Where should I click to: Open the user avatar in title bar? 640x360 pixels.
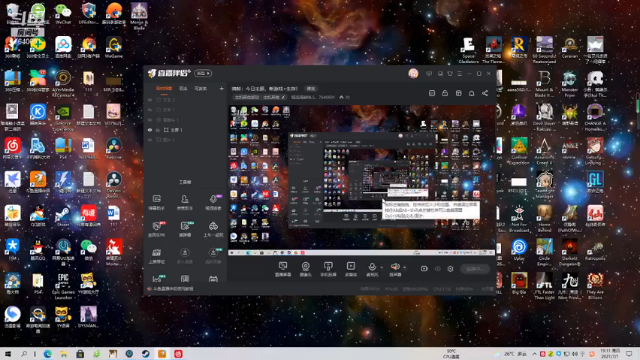413,73
